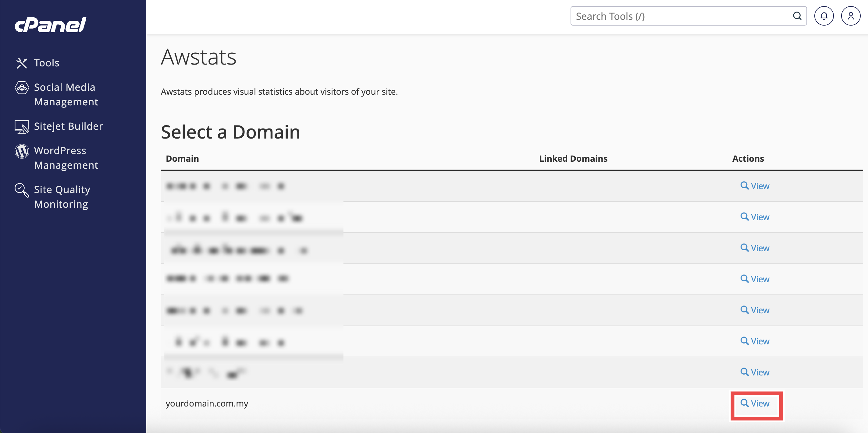Open Tools in the sidebar

click(47, 63)
